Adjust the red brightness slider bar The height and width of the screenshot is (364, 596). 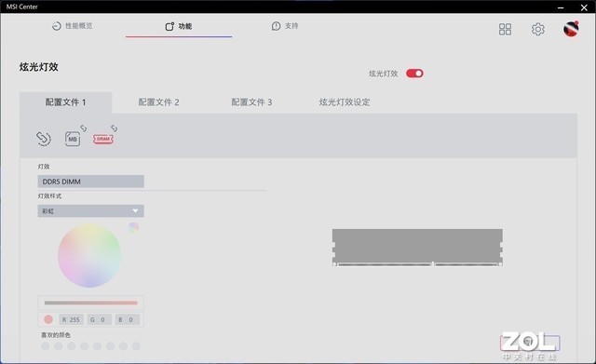tap(91, 303)
